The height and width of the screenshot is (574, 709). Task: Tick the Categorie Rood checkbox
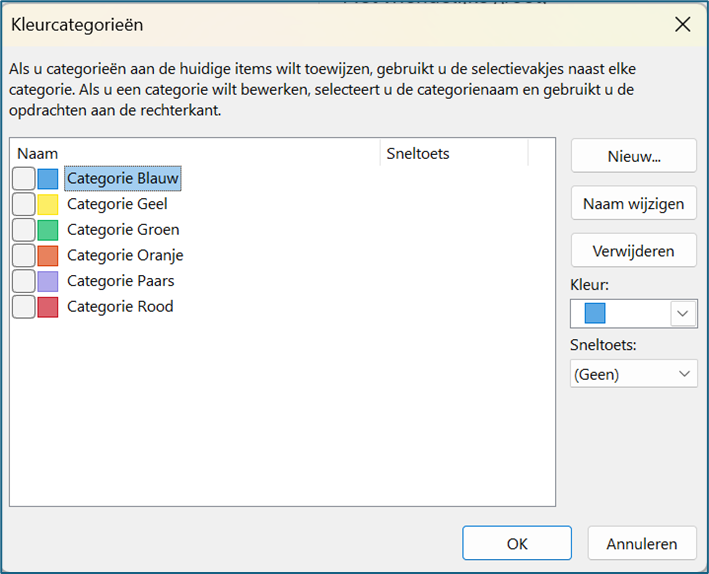click(x=23, y=307)
